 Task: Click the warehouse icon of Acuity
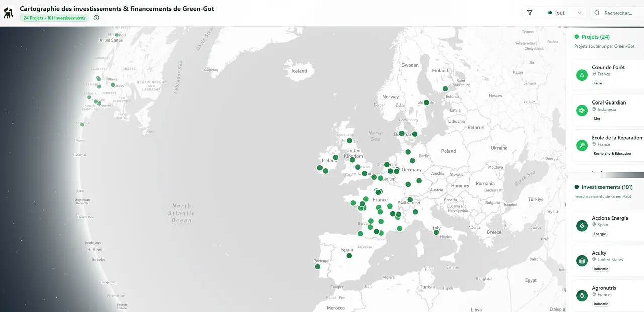[582, 261]
